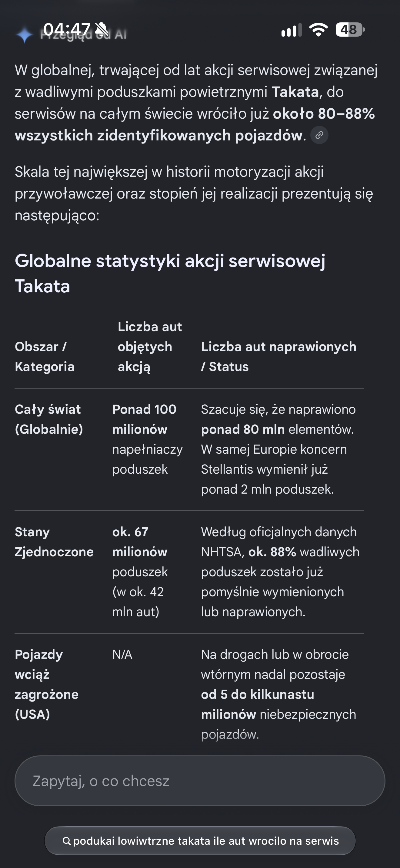The height and width of the screenshot is (868, 400).
Task: Select heading 'Globalne statystyki akcji serwisowej Takata'
Action: click(x=170, y=273)
